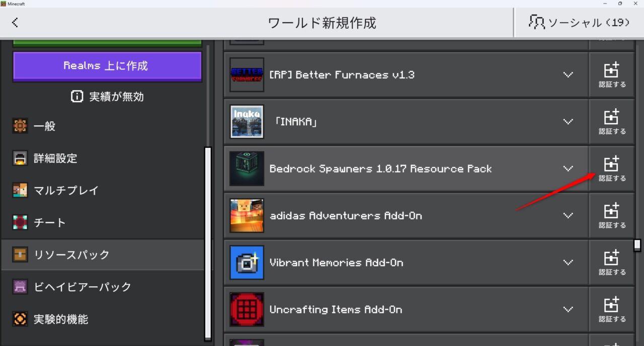Click the Minecraft window title bar icon
Image resolution: width=644 pixels, height=346 pixels.
(4, 4)
